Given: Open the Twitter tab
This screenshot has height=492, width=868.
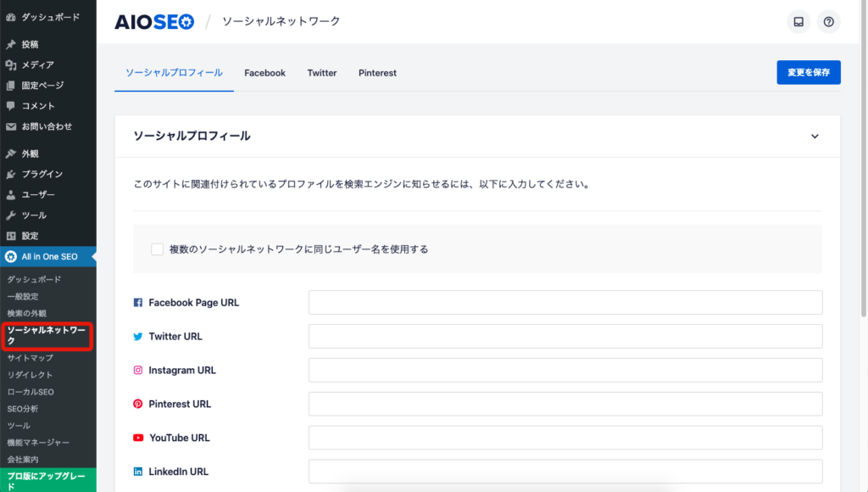Looking at the screenshot, I should pos(321,73).
